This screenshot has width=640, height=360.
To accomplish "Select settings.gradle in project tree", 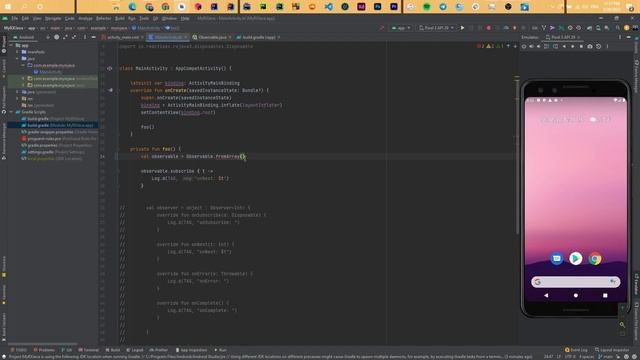I will [x=53, y=152].
